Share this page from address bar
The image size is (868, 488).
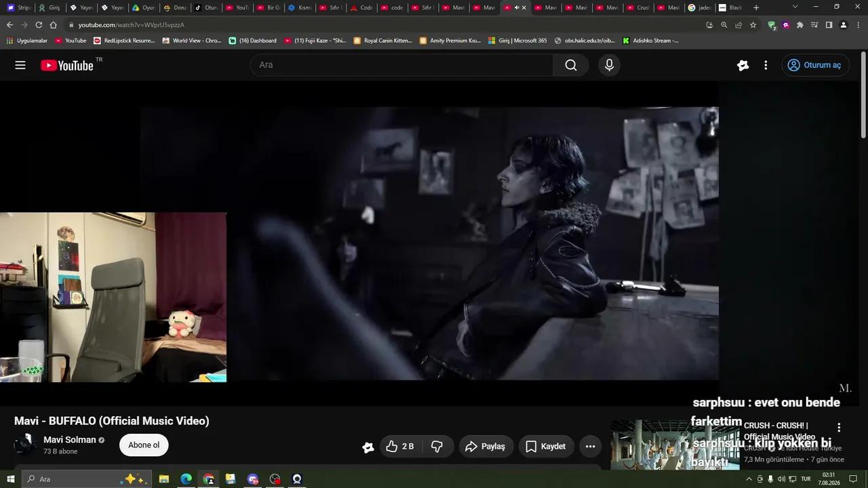[738, 25]
